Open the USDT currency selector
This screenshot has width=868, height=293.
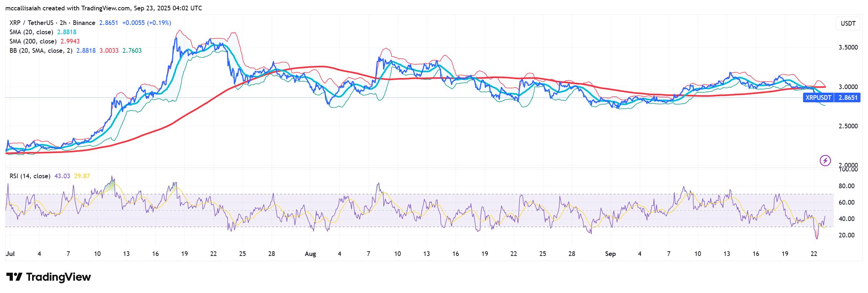(848, 24)
